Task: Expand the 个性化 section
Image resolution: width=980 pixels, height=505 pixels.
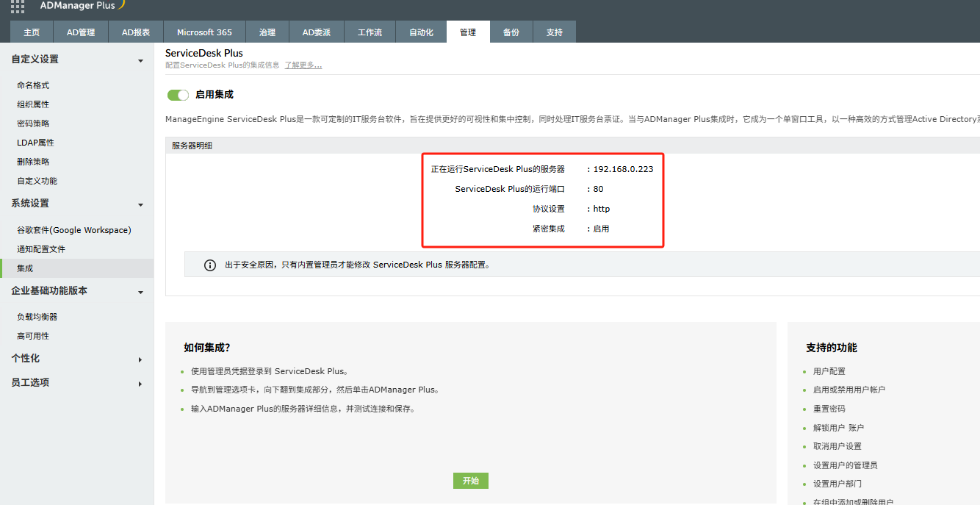Action: 140,359
